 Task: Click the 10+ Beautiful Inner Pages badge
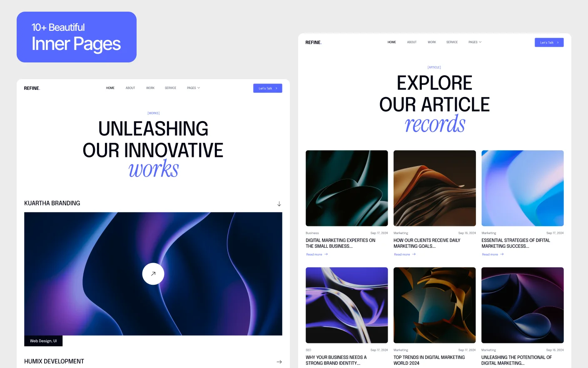point(77,37)
